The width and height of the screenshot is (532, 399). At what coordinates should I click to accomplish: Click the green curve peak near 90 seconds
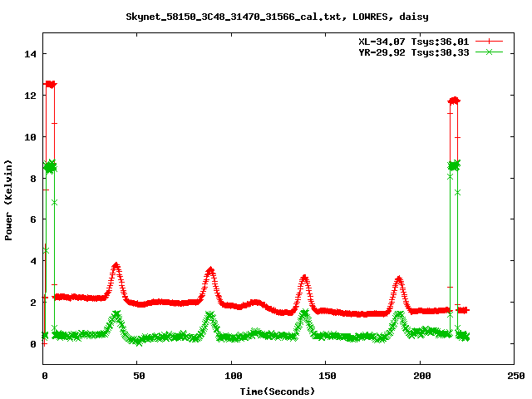(x=210, y=315)
